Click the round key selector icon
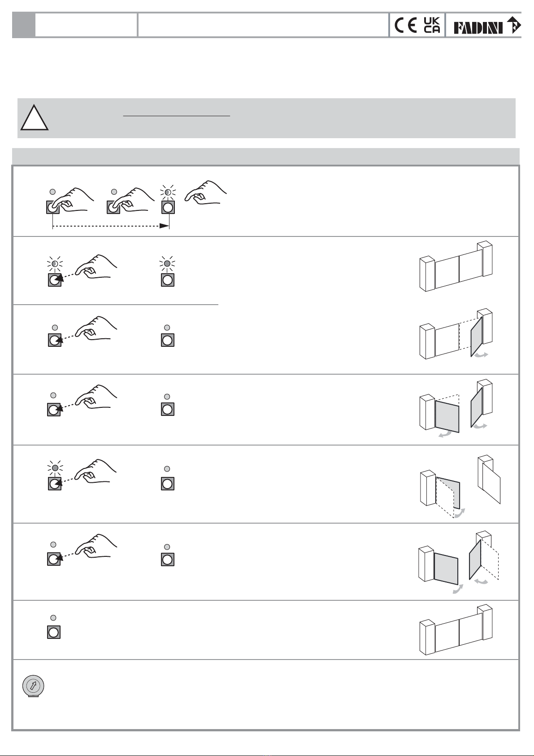This screenshot has height=756, width=534. point(33,686)
